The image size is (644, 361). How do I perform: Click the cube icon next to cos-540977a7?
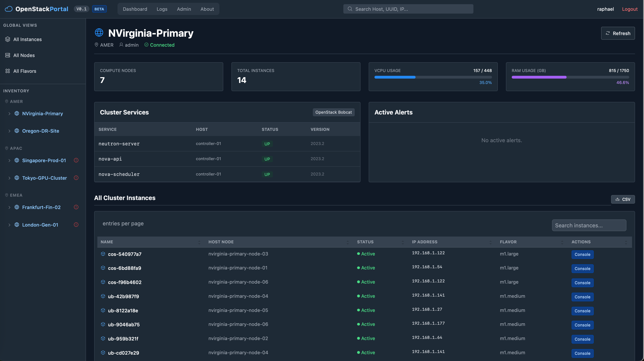[x=103, y=254]
